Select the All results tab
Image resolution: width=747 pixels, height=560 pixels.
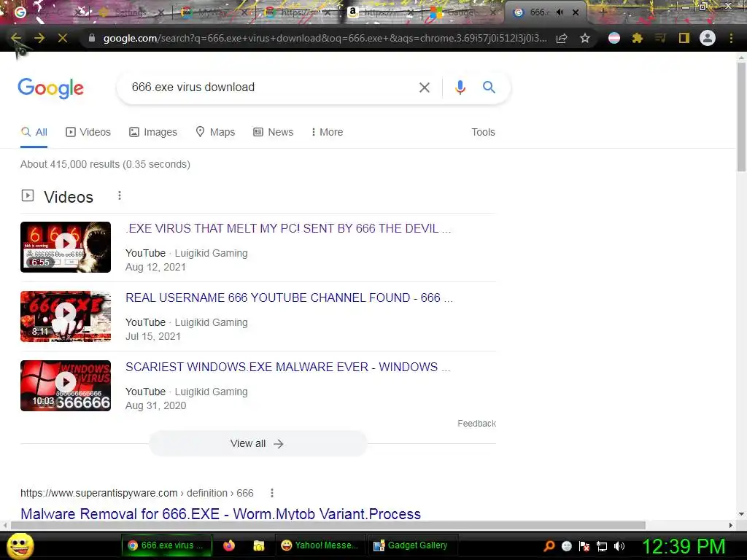34,132
